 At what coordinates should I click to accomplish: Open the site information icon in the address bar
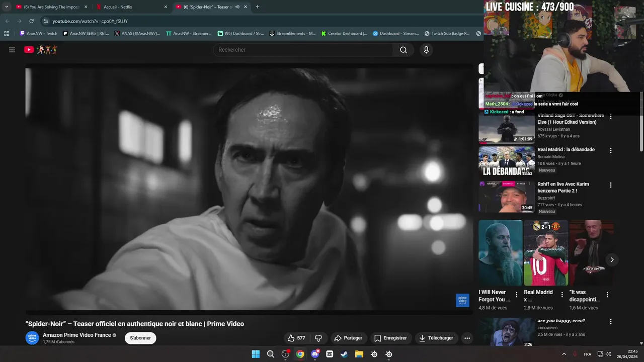(x=46, y=21)
